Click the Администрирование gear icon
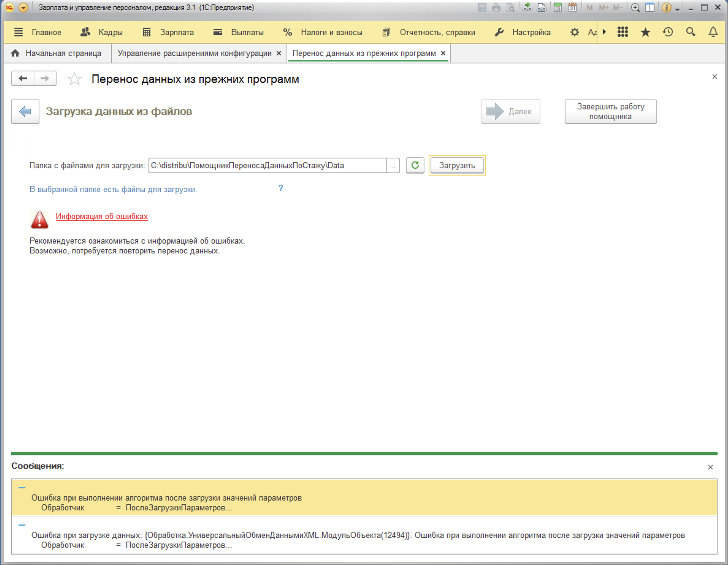Viewport: 728px width, 565px height. [574, 32]
